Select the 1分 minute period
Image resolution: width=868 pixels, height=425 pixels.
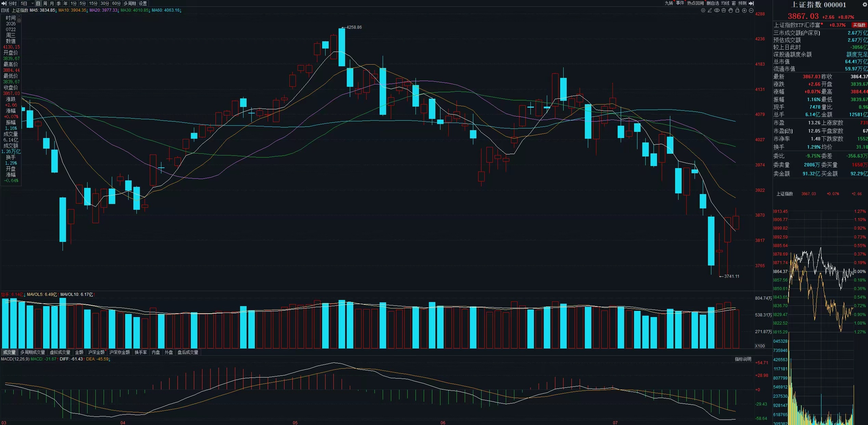pyautogui.click(x=74, y=3)
